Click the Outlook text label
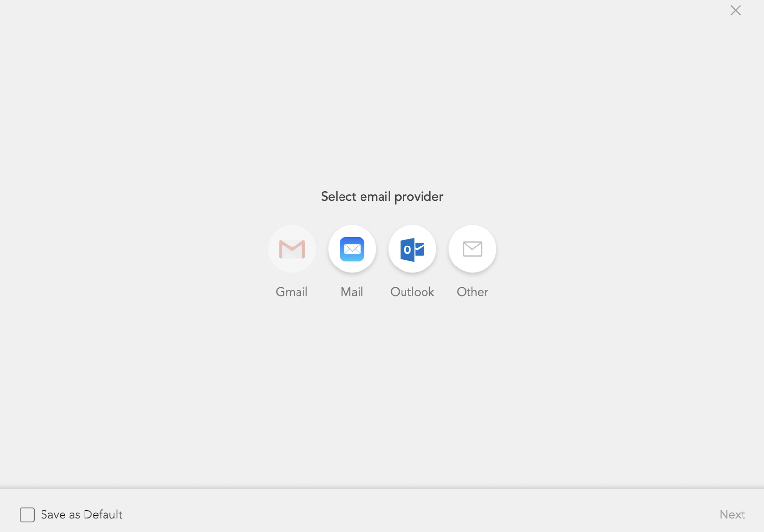This screenshot has width=764, height=532. click(412, 292)
